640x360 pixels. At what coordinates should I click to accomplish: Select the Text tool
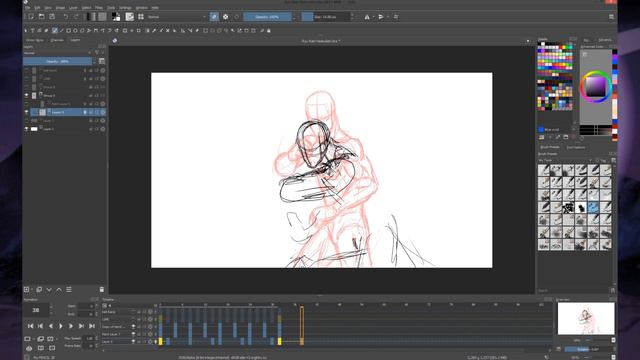click(x=33, y=31)
